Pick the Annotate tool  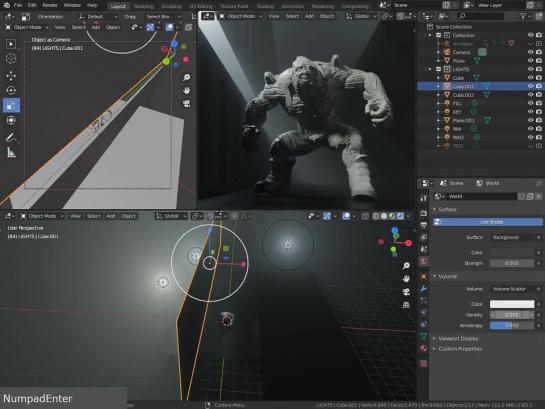click(x=11, y=138)
